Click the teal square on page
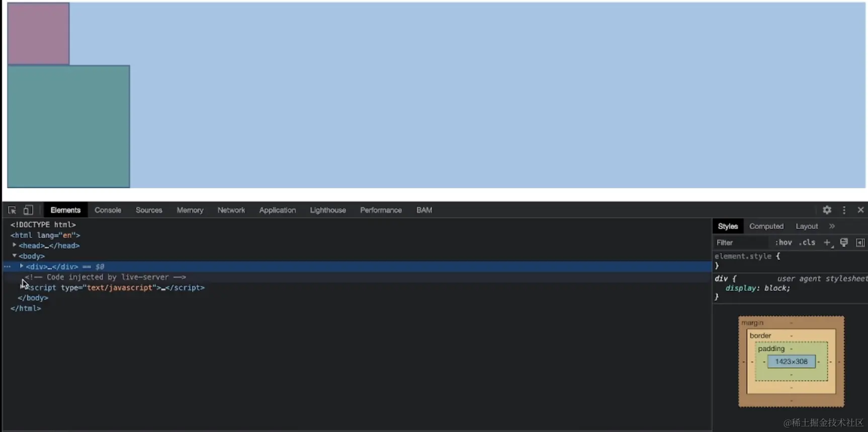The width and height of the screenshot is (868, 432). tap(68, 126)
